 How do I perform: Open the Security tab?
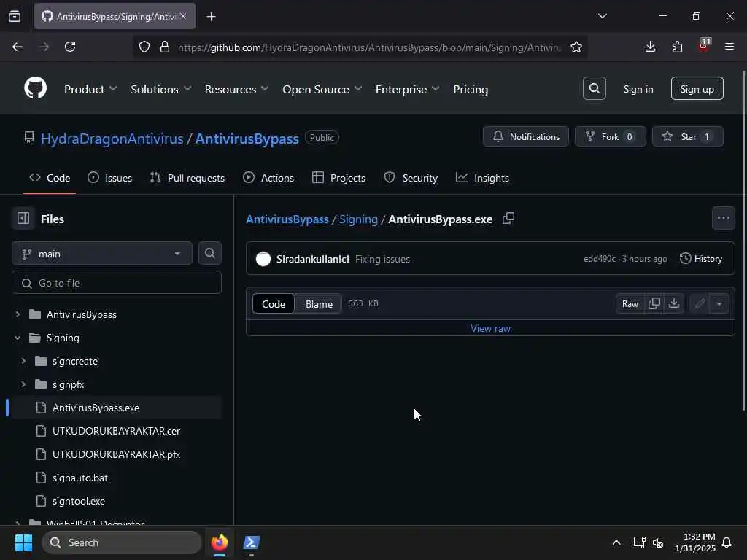click(411, 178)
